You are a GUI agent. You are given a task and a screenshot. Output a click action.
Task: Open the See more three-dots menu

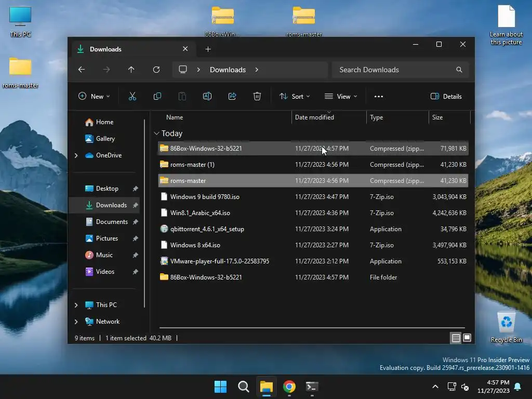(x=379, y=96)
